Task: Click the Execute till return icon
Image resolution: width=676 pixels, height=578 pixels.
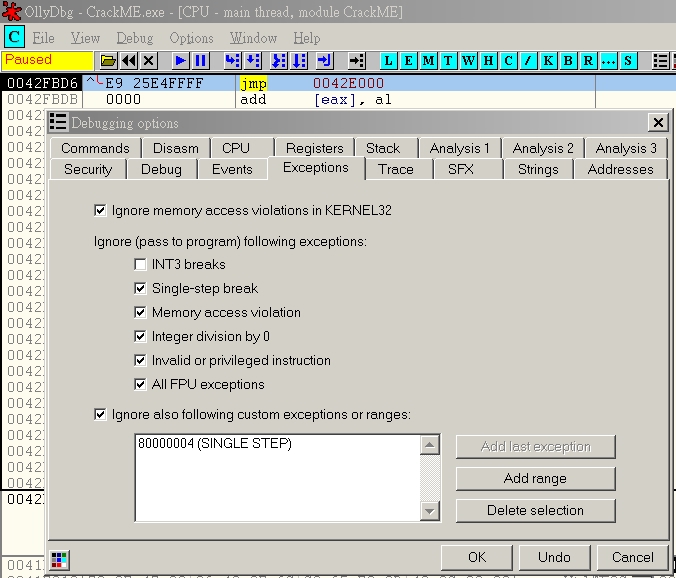Action: pos(325,60)
